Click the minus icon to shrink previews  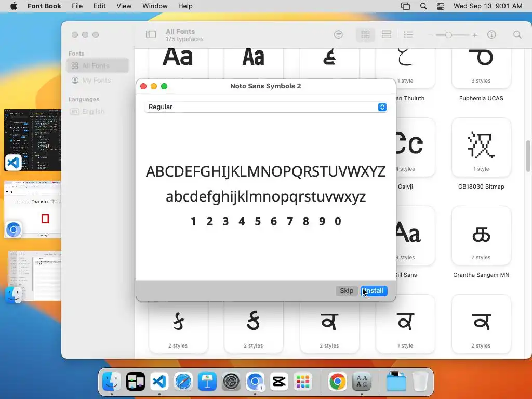tap(430, 35)
